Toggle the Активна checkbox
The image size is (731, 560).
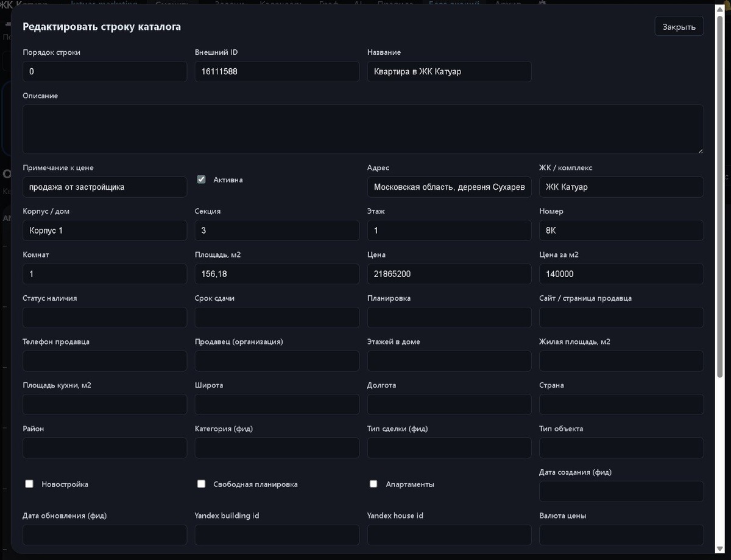pyautogui.click(x=201, y=180)
